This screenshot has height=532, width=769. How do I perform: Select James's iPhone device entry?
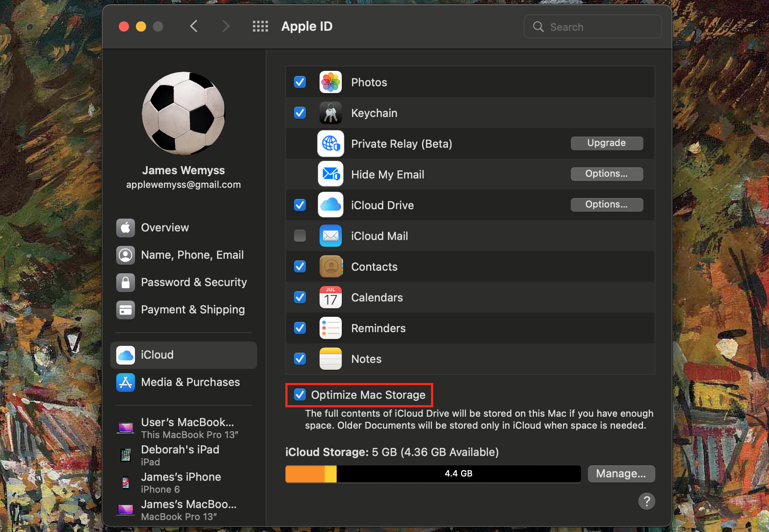pos(184,482)
